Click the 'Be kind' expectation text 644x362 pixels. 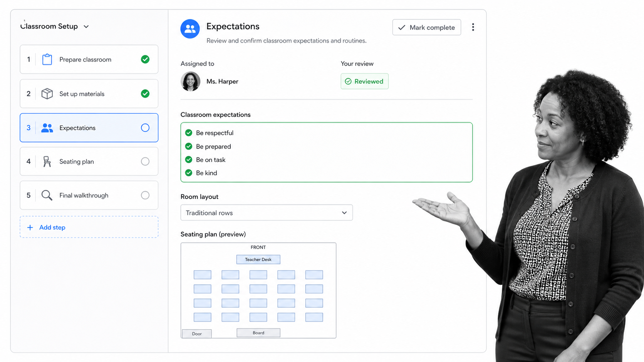pyautogui.click(x=206, y=173)
